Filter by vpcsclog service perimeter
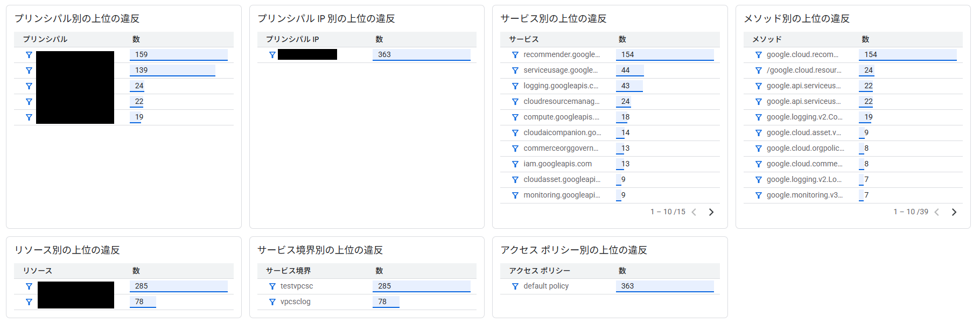The image size is (980, 323). tap(272, 302)
